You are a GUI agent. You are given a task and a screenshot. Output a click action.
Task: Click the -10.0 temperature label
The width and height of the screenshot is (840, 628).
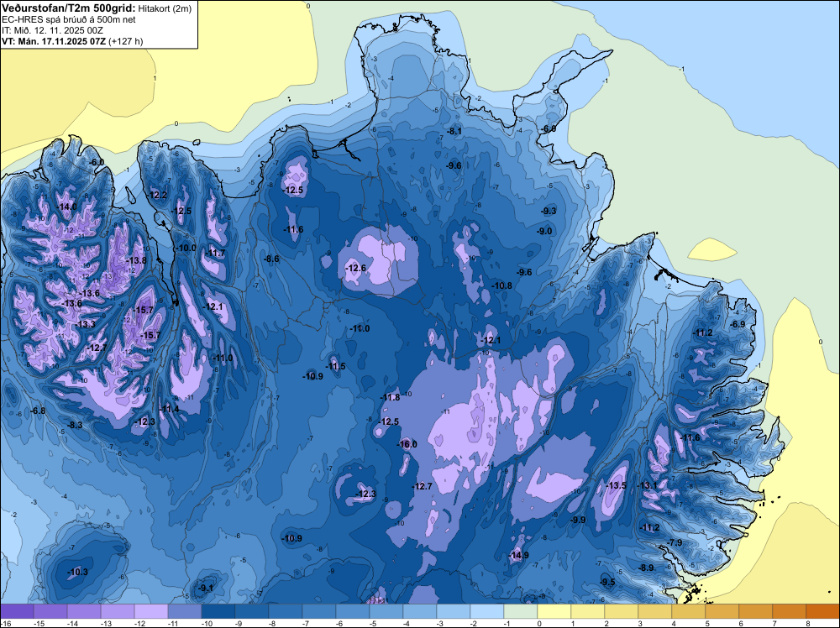click(186, 248)
